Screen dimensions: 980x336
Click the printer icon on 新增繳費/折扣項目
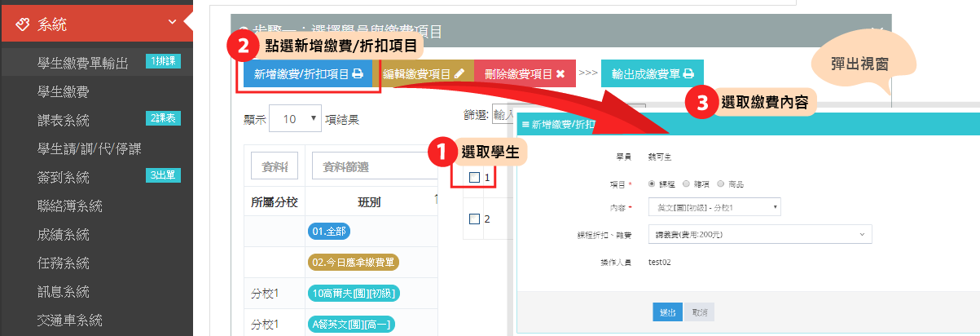click(357, 73)
